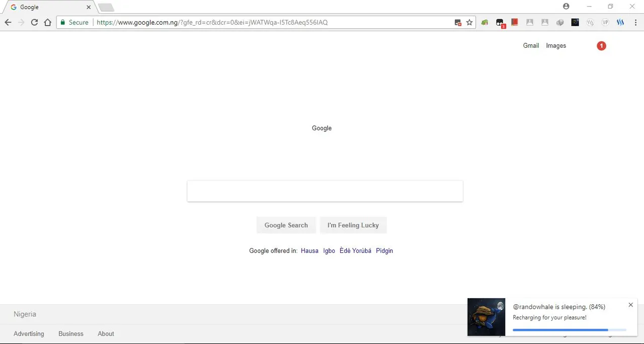
Task: Open the Gmail link
Action: click(531, 46)
